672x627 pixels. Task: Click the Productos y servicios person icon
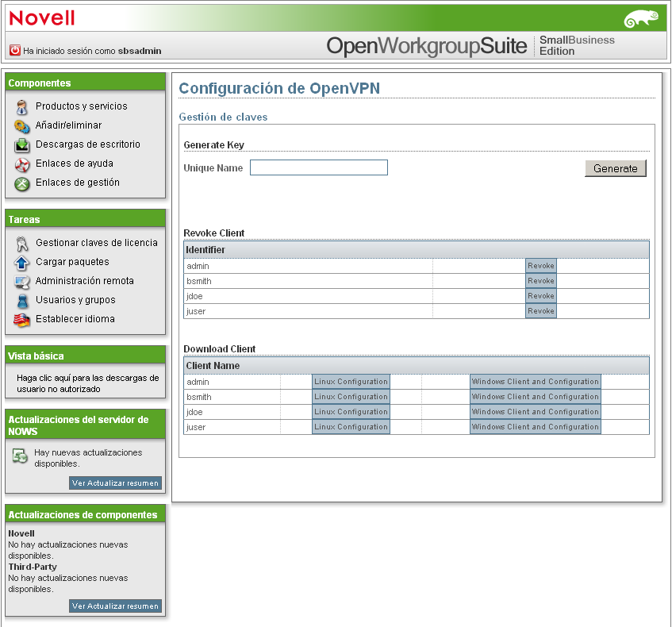pyautogui.click(x=22, y=107)
